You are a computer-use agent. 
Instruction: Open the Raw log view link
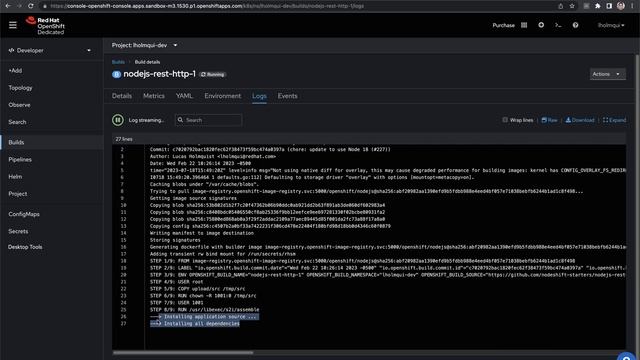[549, 120]
